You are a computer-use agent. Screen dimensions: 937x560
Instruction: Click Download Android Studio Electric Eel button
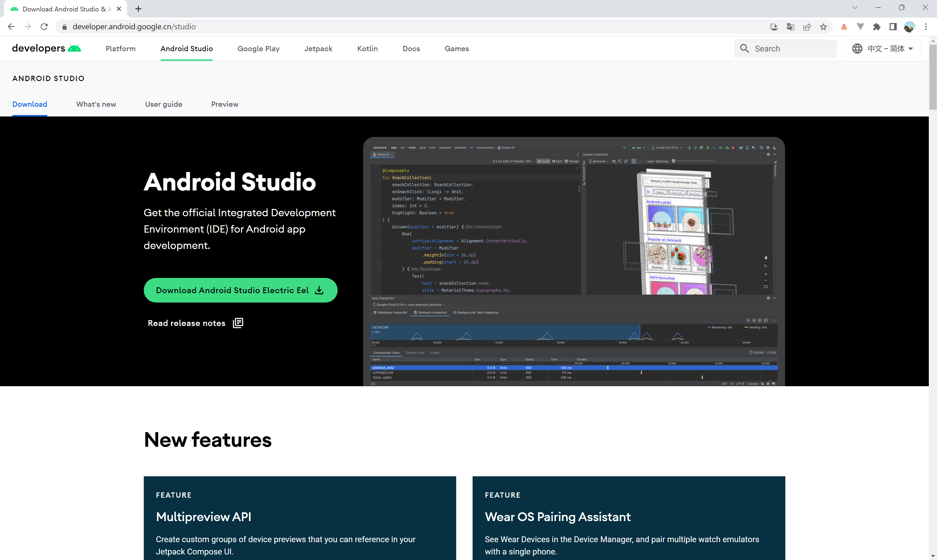[x=241, y=290]
